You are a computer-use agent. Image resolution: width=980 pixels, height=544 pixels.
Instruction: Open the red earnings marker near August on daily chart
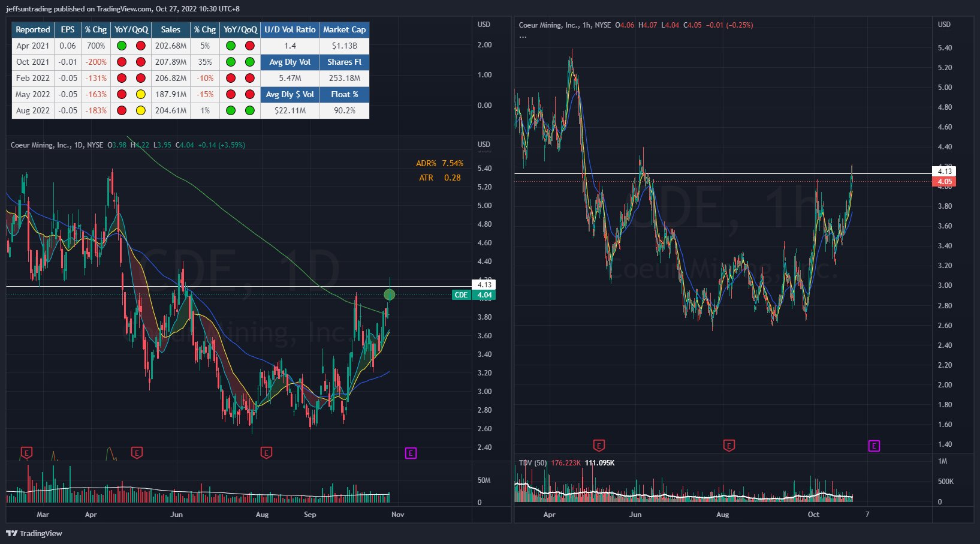coord(266,453)
